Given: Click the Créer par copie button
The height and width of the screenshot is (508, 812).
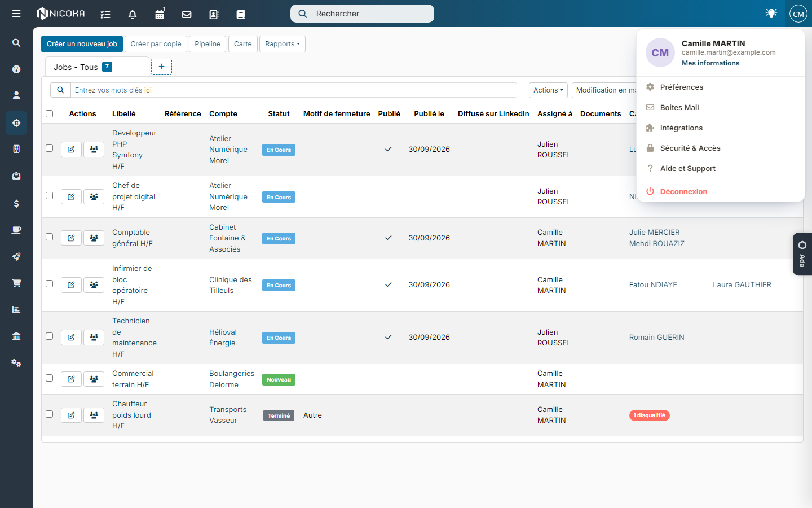Looking at the screenshot, I should tap(156, 44).
